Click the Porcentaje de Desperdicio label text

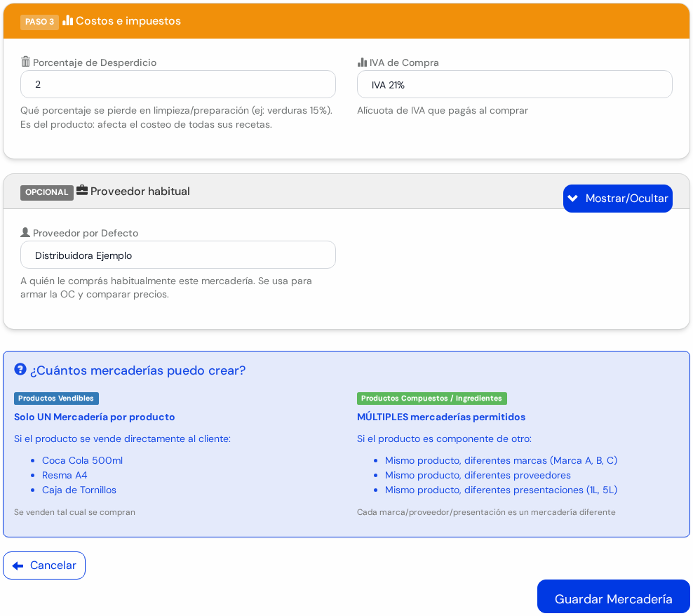point(95,62)
